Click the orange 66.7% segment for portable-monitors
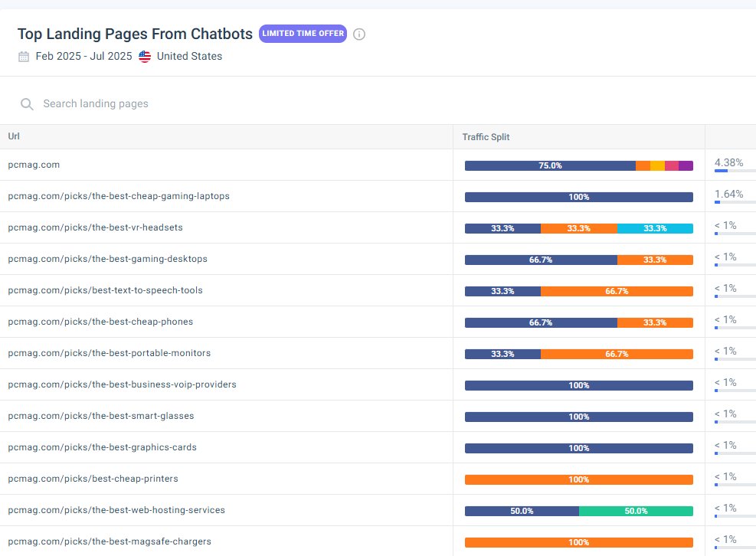This screenshot has width=756, height=556. [x=617, y=354]
